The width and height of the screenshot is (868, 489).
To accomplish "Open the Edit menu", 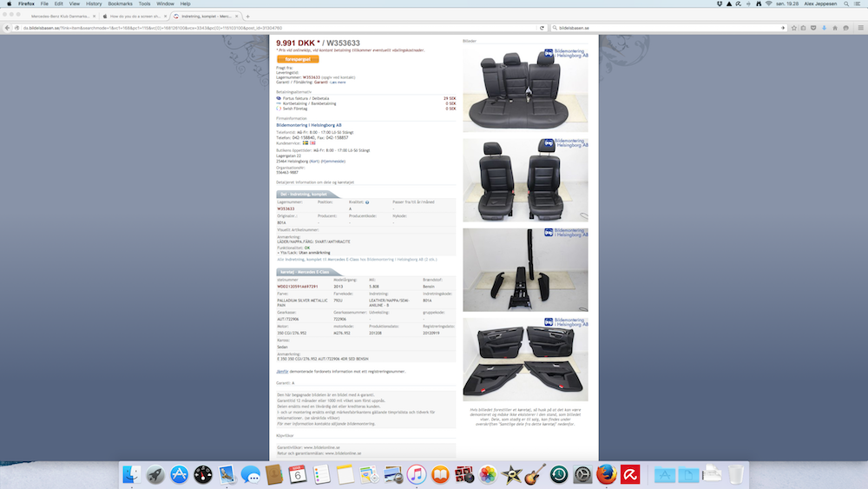I will (x=59, y=3).
